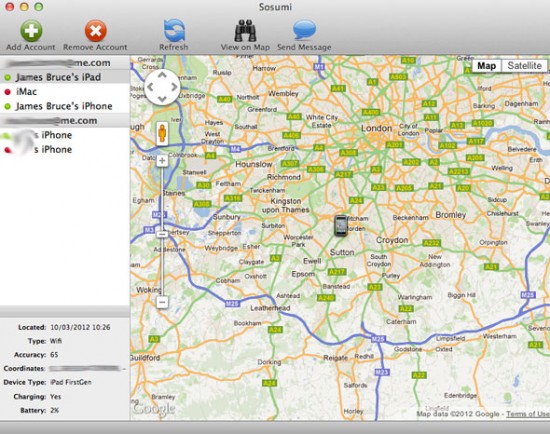The width and height of the screenshot is (550, 434).
Task: Click the map zoom slider handle
Action: tap(162, 234)
